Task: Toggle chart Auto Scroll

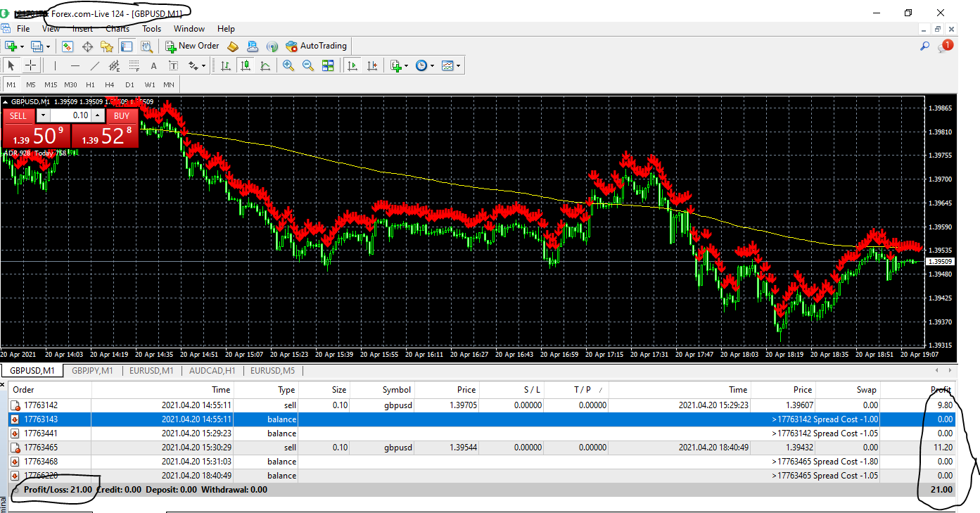Action: tap(352, 65)
